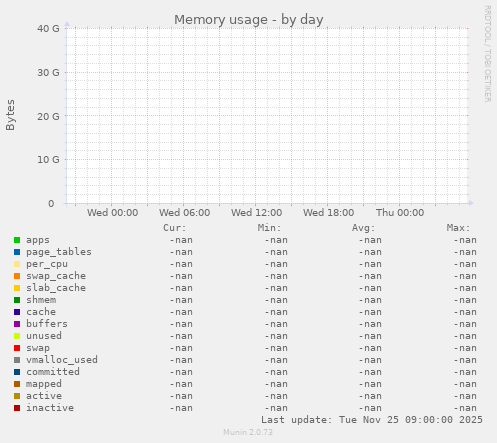Click the Wed 06:00 time label
Viewport: 497px width, 443px height.
click(x=185, y=213)
